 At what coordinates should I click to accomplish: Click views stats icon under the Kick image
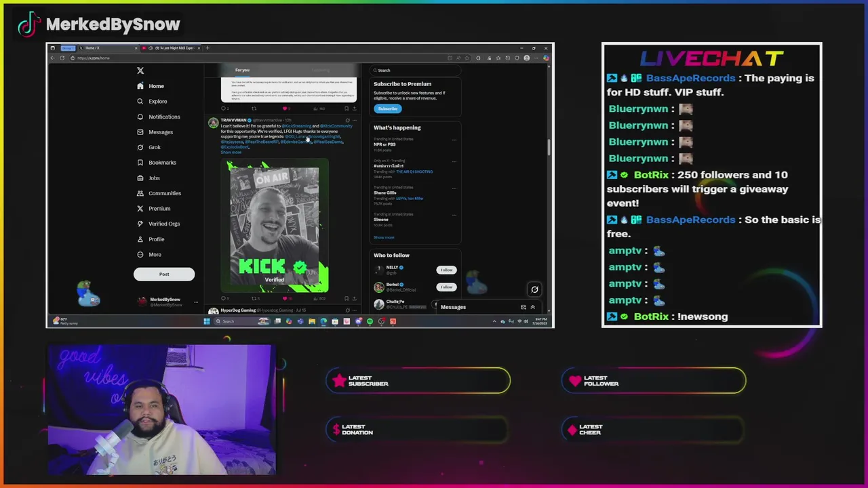point(317,298)
